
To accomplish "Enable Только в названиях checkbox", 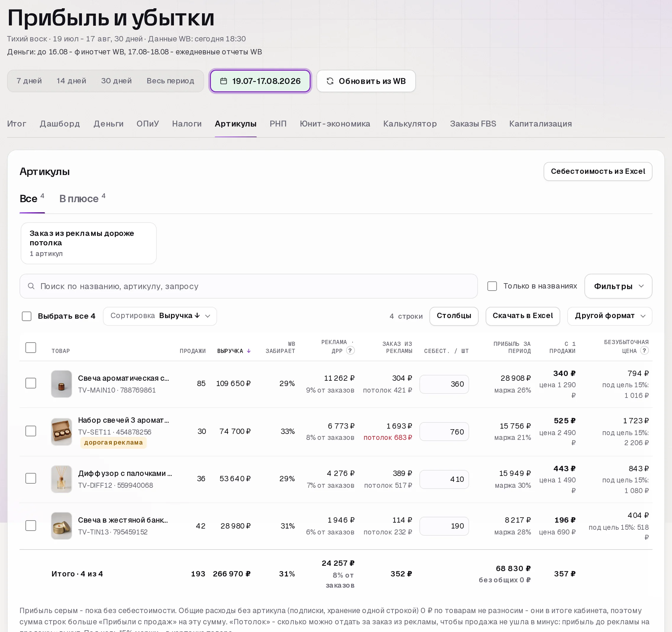I will coord(492,286).
